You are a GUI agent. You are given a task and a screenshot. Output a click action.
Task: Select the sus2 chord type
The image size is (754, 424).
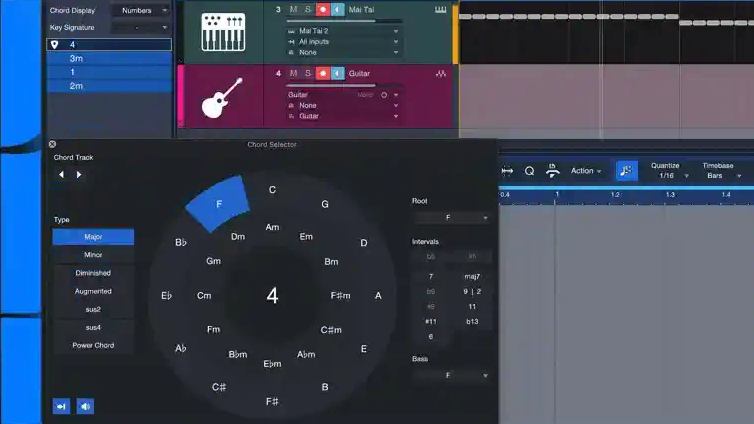(93, 310)
